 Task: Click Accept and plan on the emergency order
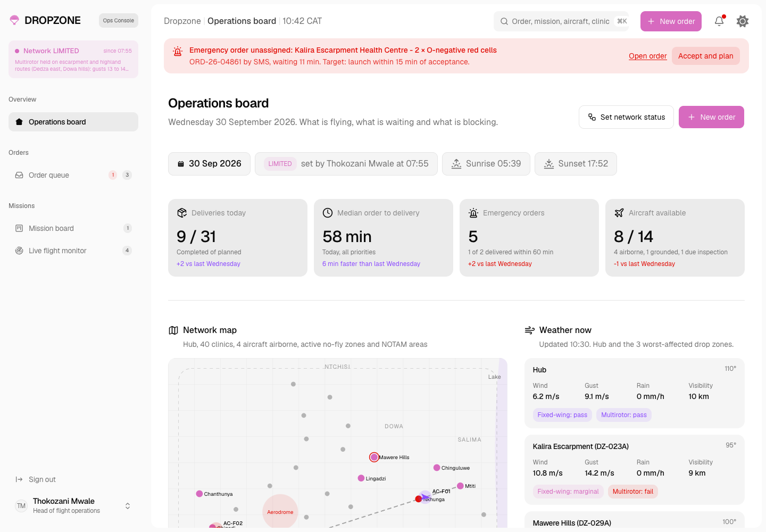coord(706,56)
